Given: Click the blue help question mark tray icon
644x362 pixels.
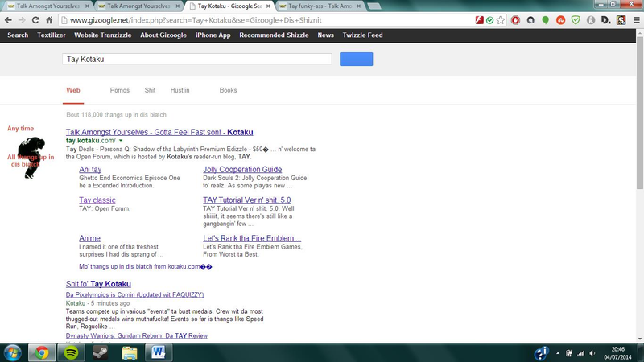Looking at the screenshot, I should coord(541,353).
